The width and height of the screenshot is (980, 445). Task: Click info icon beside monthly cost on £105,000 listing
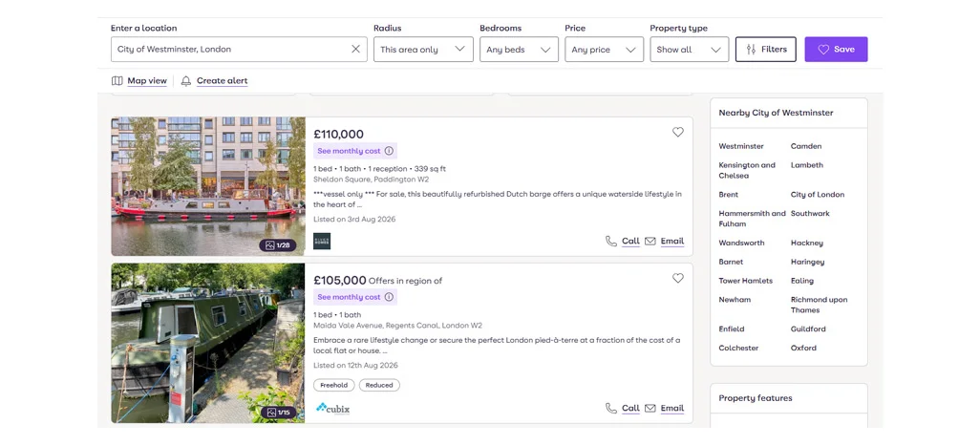[389, 297]
